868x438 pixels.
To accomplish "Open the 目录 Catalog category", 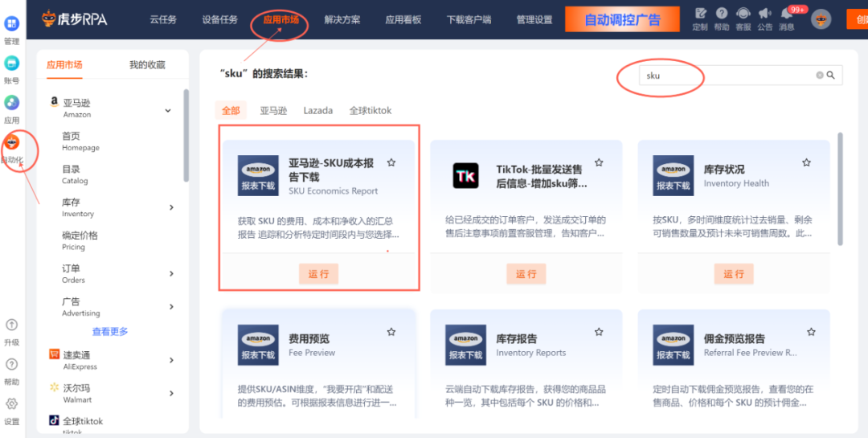I will [75, 174].
